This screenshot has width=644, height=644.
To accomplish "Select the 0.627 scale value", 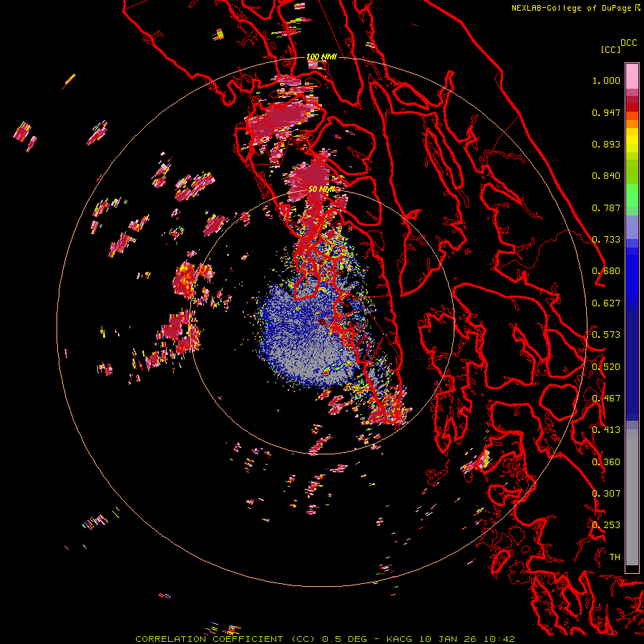I will (x=606, y=303).
